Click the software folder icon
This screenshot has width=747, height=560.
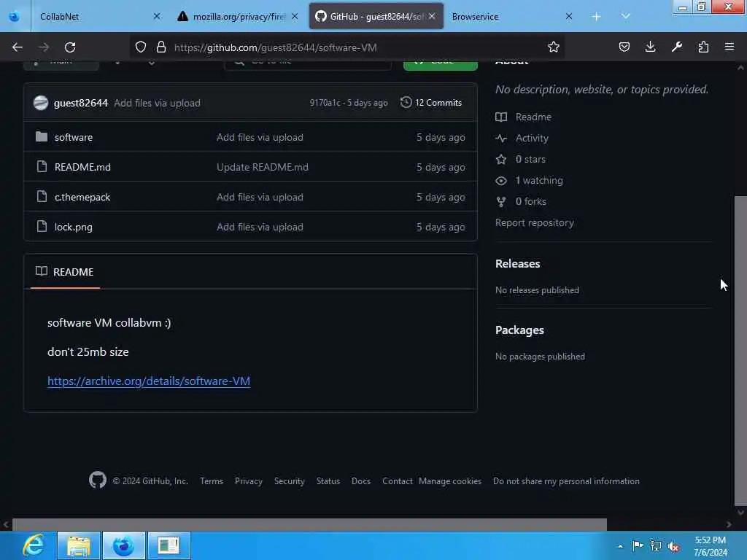pos(42,136)
